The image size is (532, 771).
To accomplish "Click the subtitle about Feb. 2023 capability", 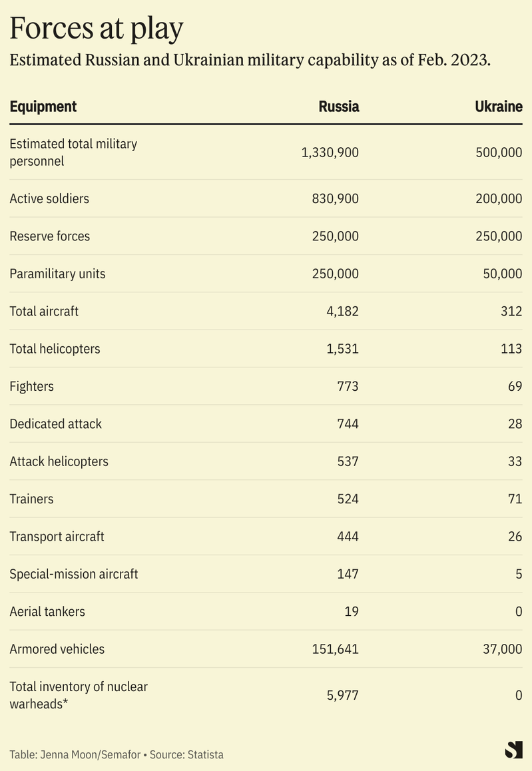I will coord(250,60).
